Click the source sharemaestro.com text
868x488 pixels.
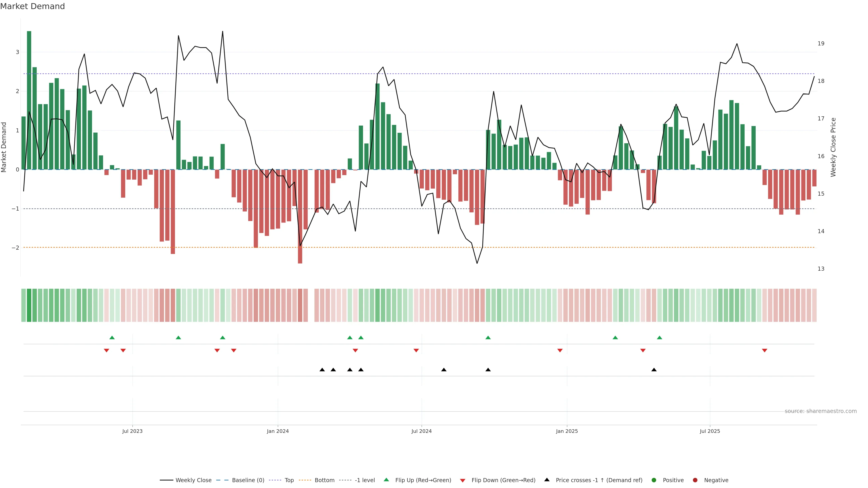821,411
